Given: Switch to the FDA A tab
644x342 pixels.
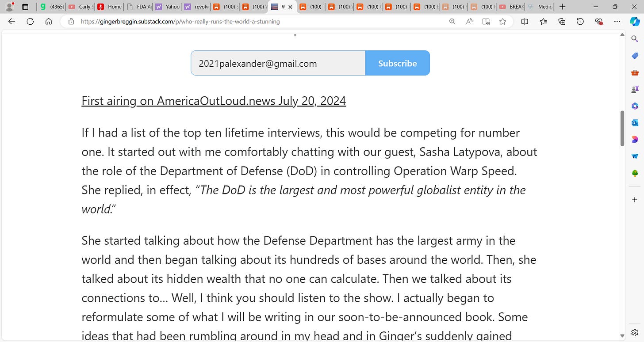Looking at the screenshot, I should point(138,7).
